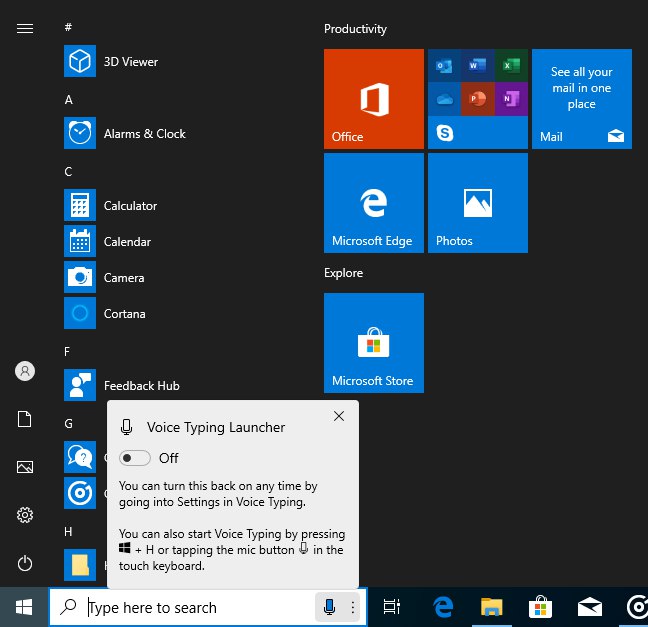Expand the Start menu hamburger navigation
648x627 pixels.
pyautogui.click(x=25, y=28)
